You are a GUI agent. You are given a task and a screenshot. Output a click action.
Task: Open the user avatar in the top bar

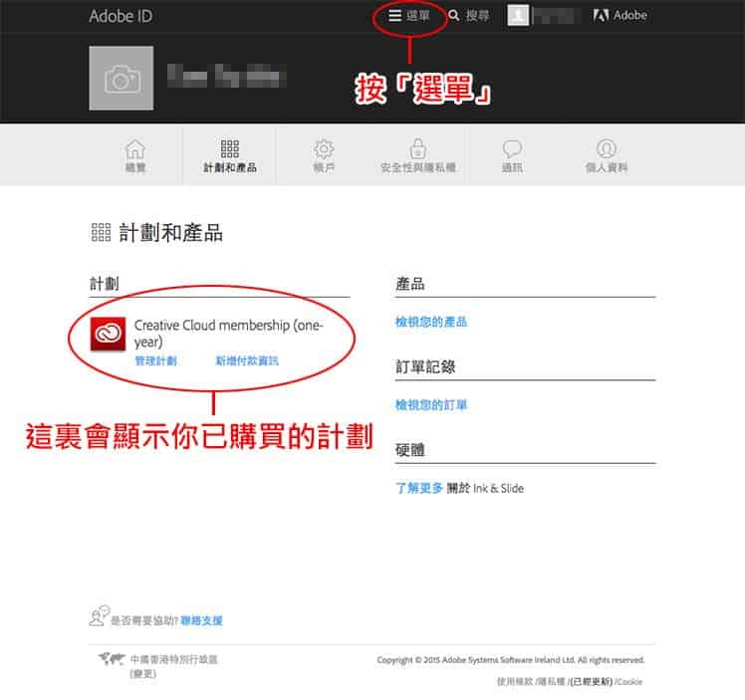click(518, 15)
